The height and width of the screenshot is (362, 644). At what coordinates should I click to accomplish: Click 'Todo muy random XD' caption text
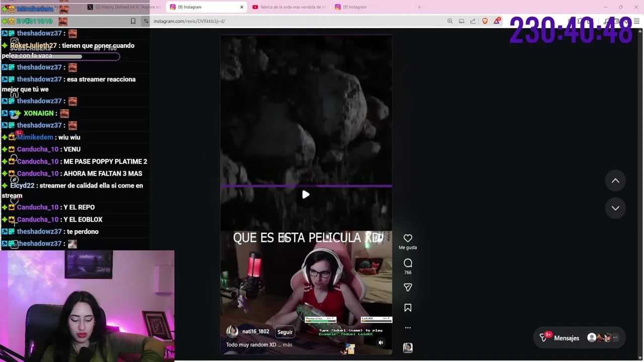(x=251, y=345)
